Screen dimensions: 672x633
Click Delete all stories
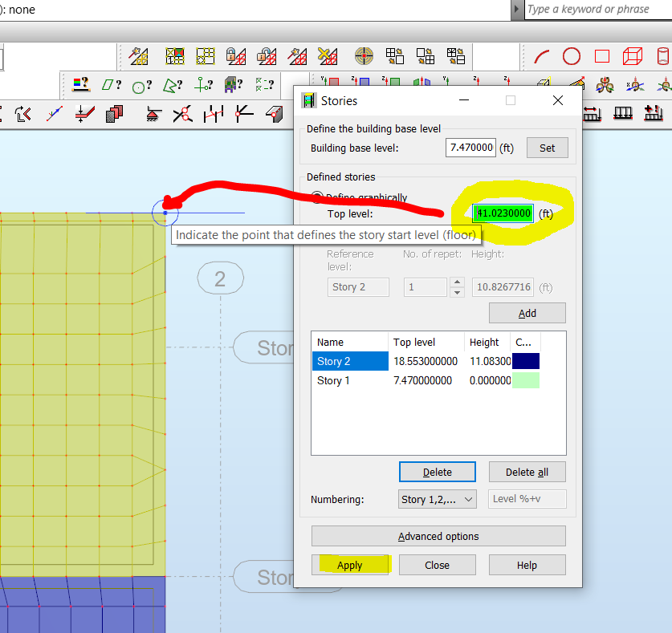527,472
